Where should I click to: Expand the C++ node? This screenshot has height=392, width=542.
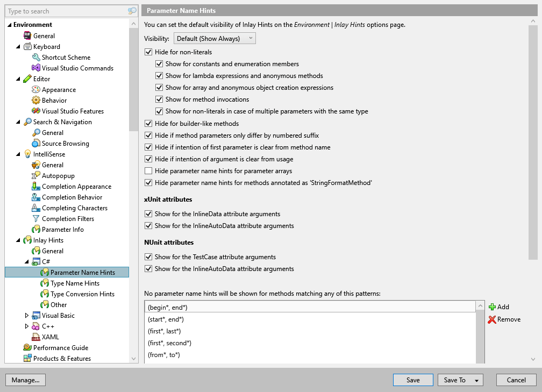[27, 326]
